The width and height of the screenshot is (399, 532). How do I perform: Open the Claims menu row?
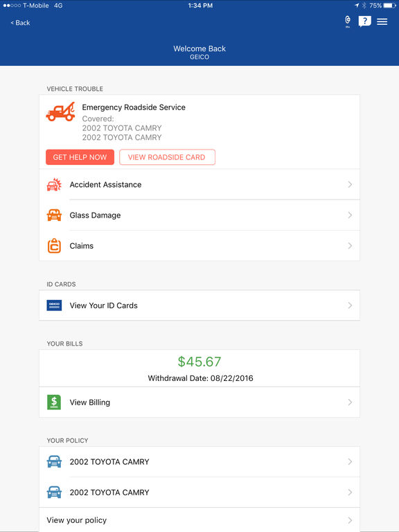point(199,246)
